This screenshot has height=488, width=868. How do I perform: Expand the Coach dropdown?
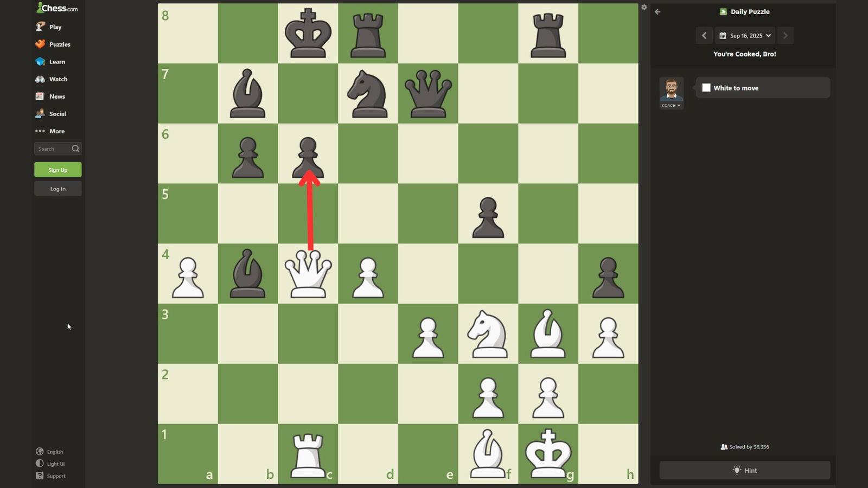click(x=671, y=106)
